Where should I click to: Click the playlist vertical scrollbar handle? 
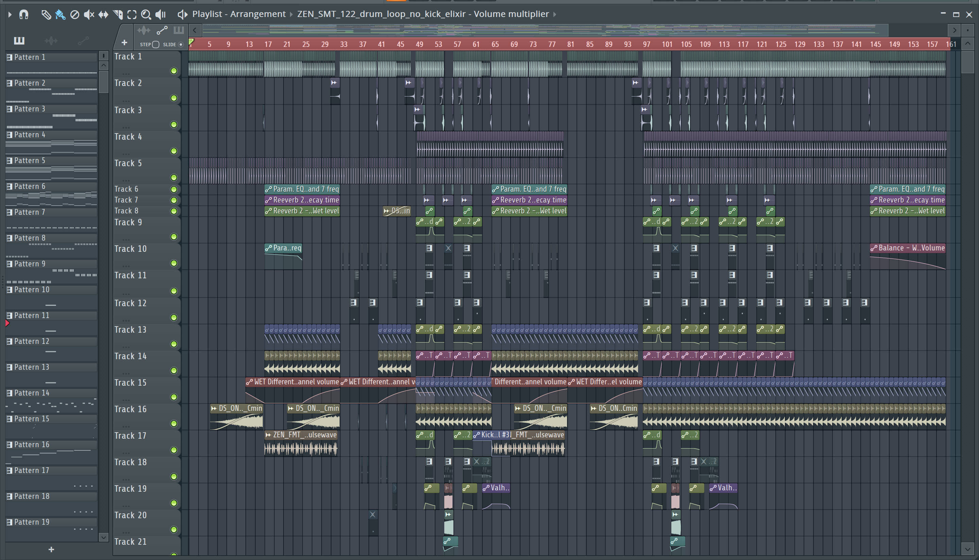968,62
